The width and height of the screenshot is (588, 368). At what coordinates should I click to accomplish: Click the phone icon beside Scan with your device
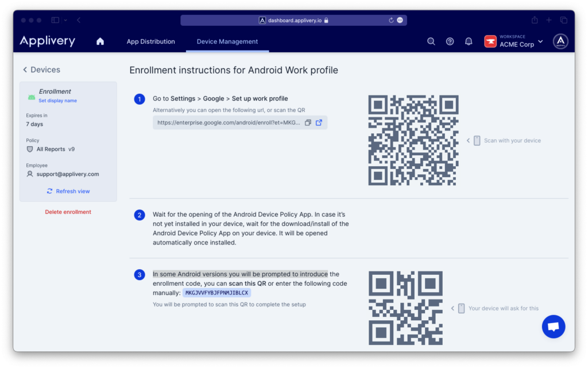[477, 140]
